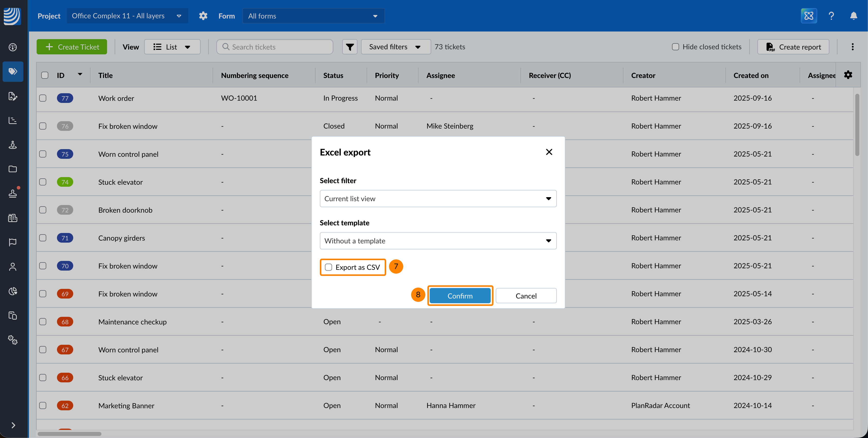Open the help question mark icon

[x=831, y=16]
